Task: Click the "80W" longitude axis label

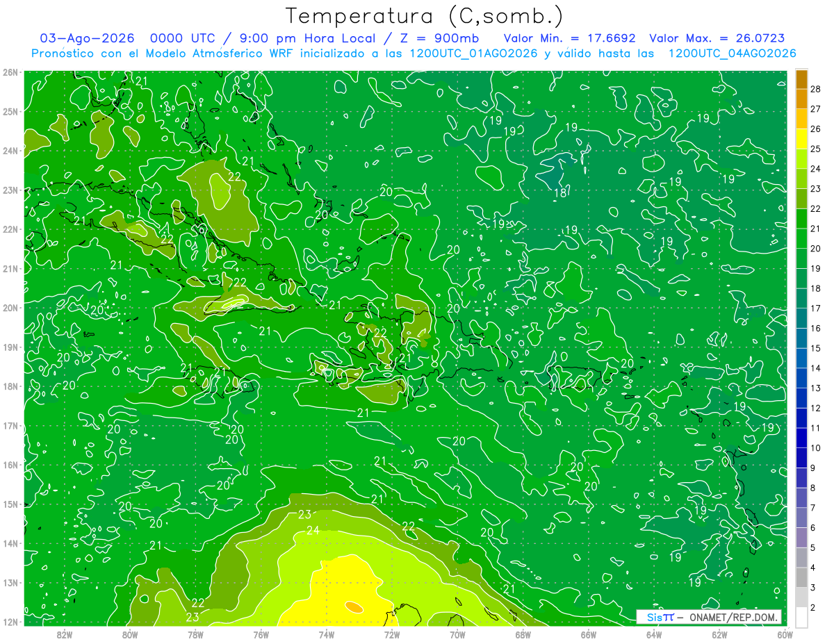Action: [130, 634]
